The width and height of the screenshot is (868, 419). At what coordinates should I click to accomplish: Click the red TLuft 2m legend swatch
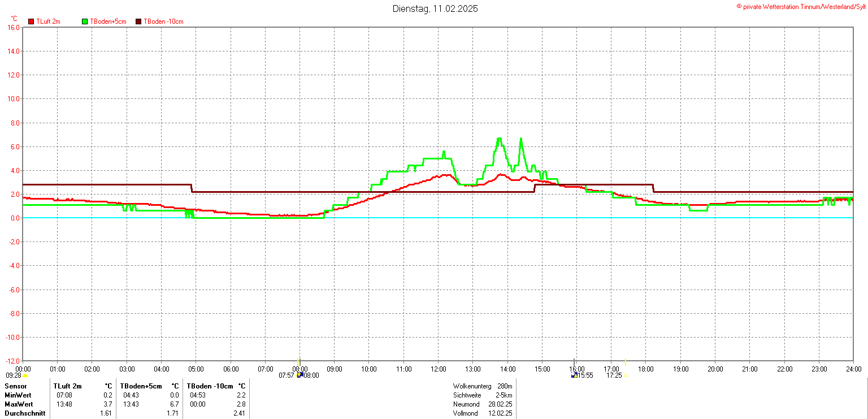[x=31, y=21]
